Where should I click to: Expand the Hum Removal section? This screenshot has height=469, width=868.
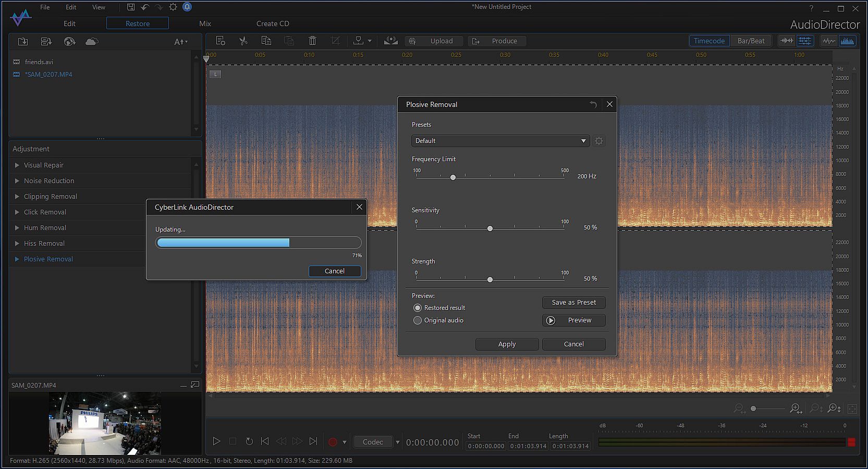tap(45, 228)
